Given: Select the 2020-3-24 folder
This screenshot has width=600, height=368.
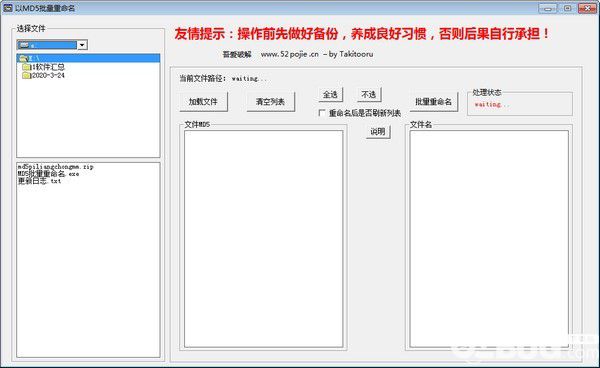Looking at the screenshot, I should 48,75.
